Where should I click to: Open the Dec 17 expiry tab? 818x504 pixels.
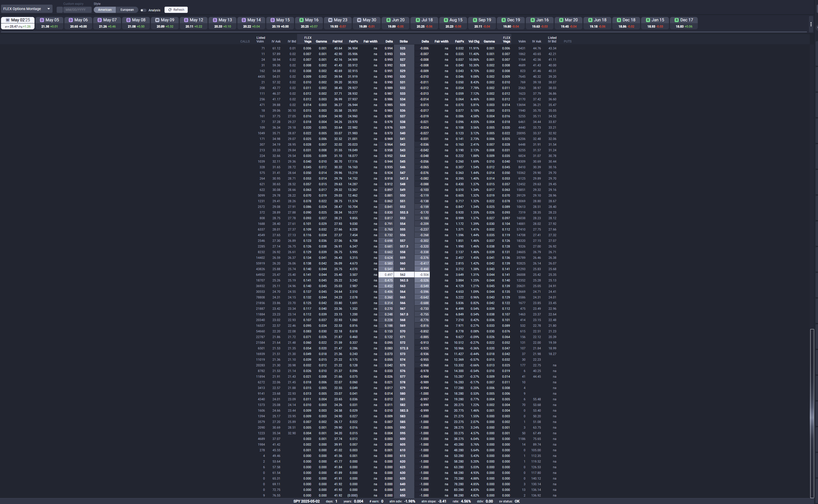click(x=684, y=23)
